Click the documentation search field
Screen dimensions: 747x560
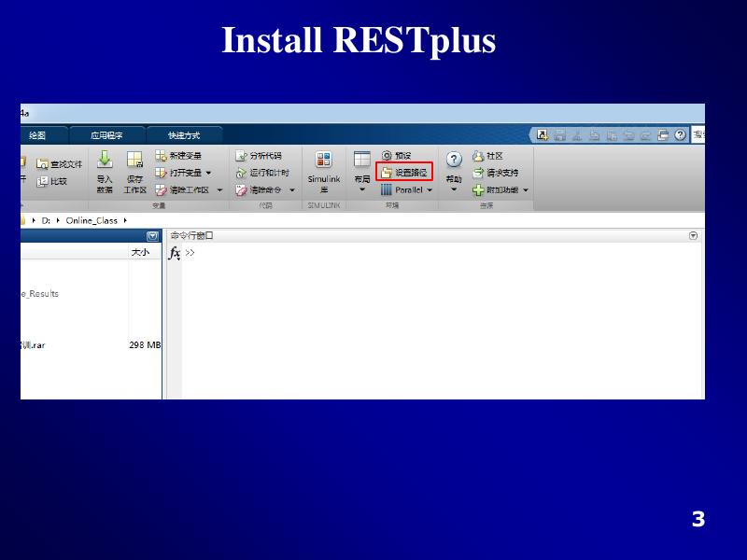pos(698,135)
